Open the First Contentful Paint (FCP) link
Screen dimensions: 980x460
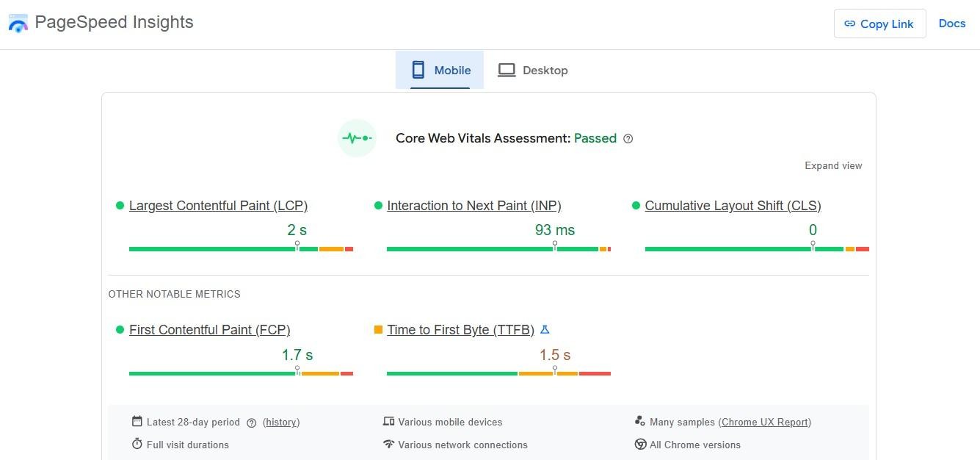tap(209, 330)
